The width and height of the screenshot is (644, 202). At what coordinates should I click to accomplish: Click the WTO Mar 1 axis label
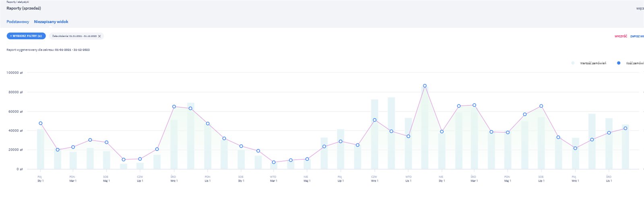point(273,179)
